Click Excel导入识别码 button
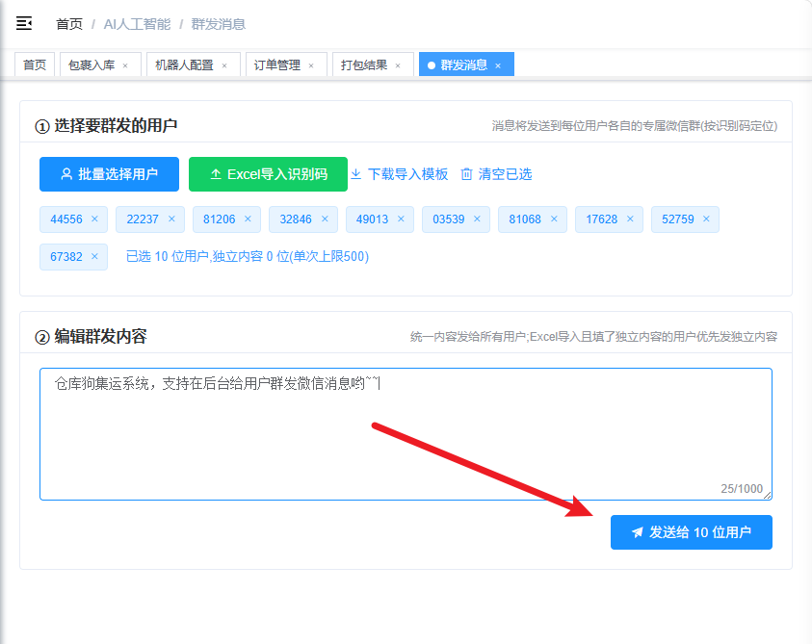This screenshot has width=812, height=644. [x=268, y=174]
